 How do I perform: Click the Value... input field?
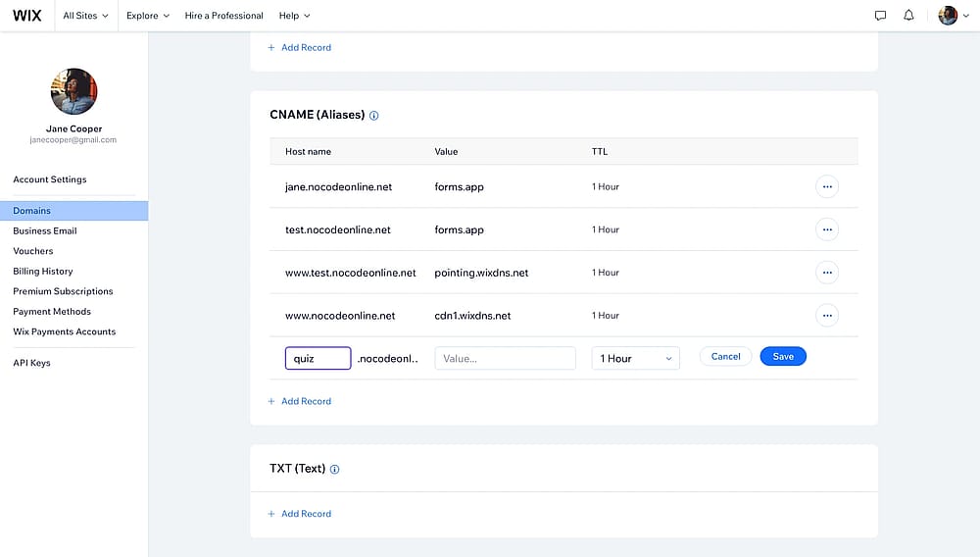tap(505, 358)
